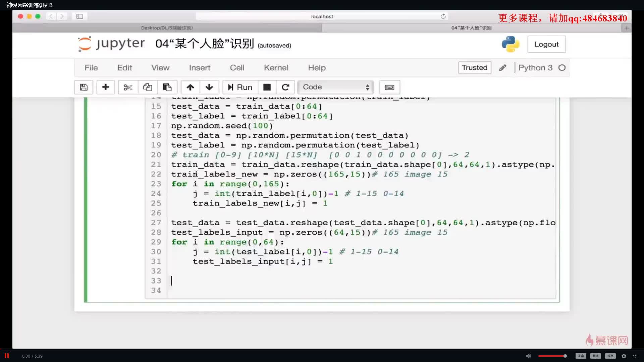
Task: Open the cell type Code dropdown
Action: [336, 87]
